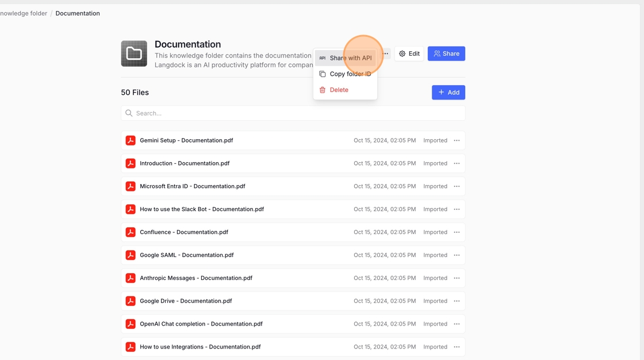The width and height of the screenshot is (644, 360).
Task: Click PDF icon for Confluence documentation
Action: (x=131, y=232)
